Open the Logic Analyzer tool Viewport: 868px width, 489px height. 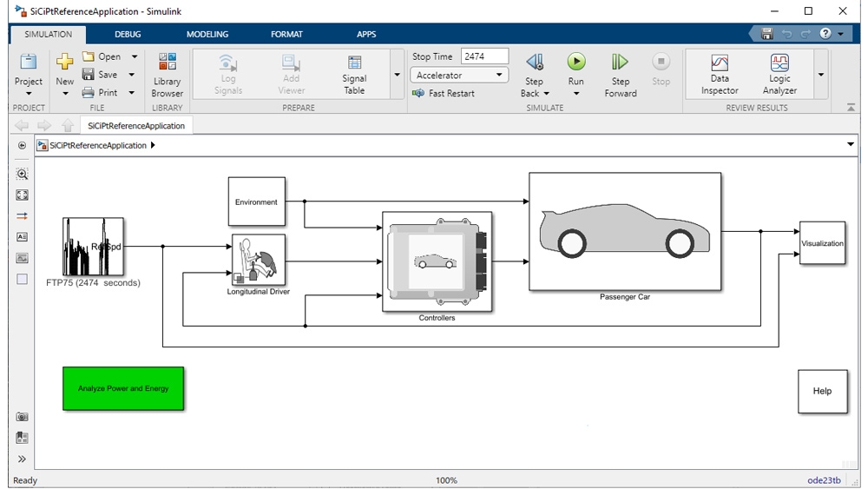click(x=779, y=73)
